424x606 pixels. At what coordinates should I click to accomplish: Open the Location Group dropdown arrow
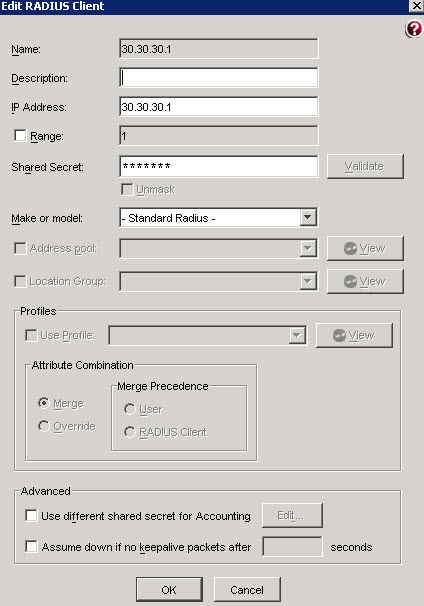point(308,281)
